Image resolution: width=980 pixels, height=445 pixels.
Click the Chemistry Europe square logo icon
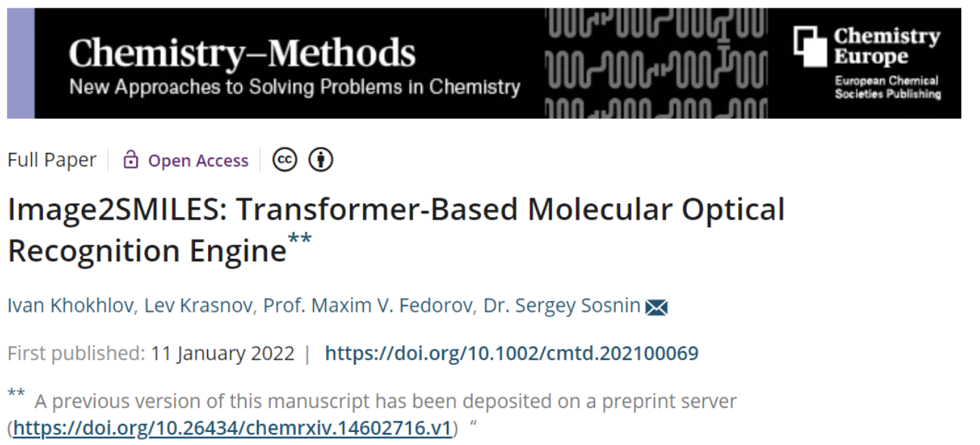point(811,45)
